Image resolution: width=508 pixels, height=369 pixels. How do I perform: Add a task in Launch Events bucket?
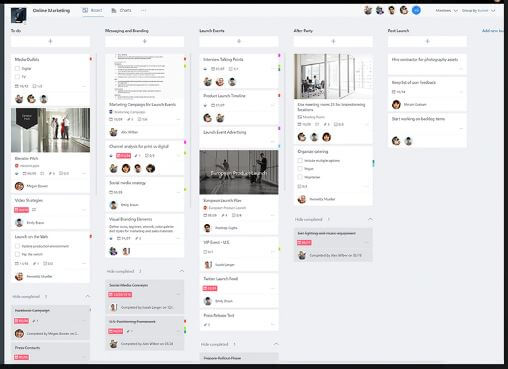pos(239,41)
